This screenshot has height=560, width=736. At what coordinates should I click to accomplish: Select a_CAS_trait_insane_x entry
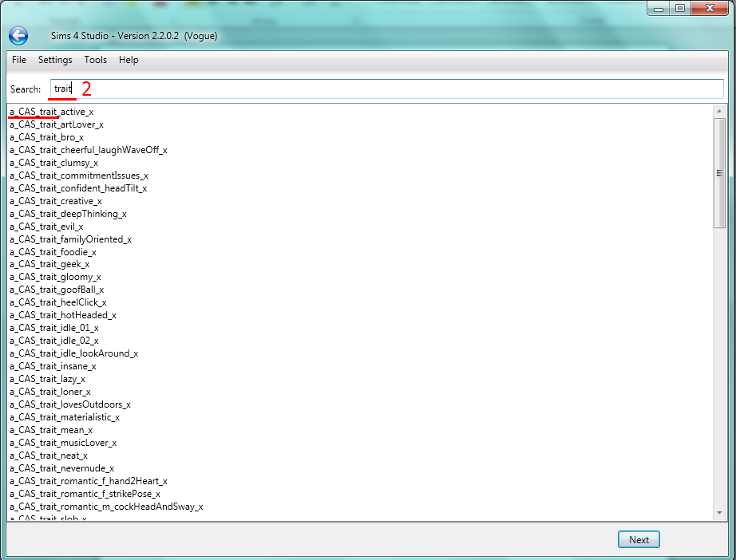pos(53,366)
